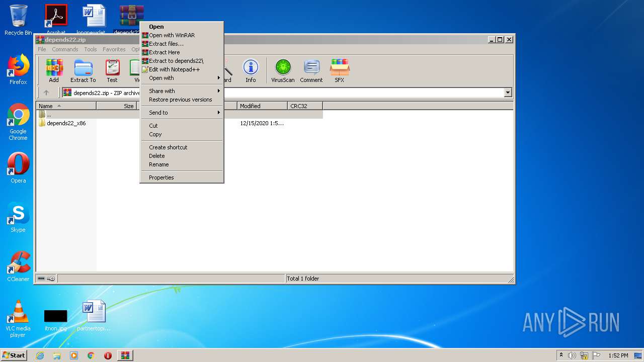
Task: Sort by the Name column header
Action: point(66,106)
